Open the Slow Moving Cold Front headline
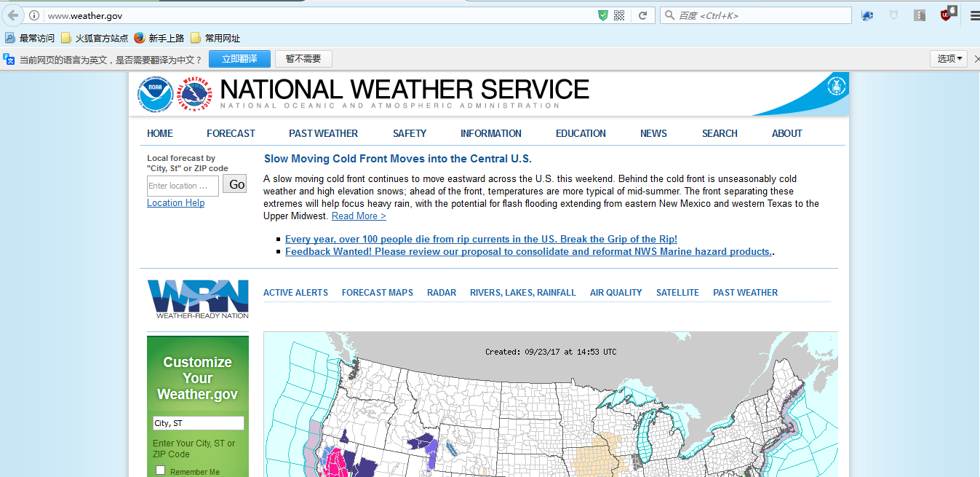980x477 pixels. [398, 159]
